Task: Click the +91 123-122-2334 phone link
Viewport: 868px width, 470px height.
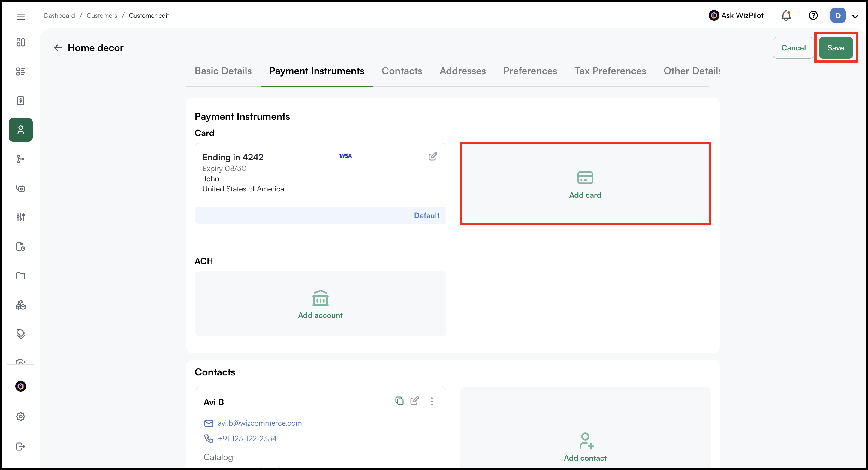Action: 247,438
